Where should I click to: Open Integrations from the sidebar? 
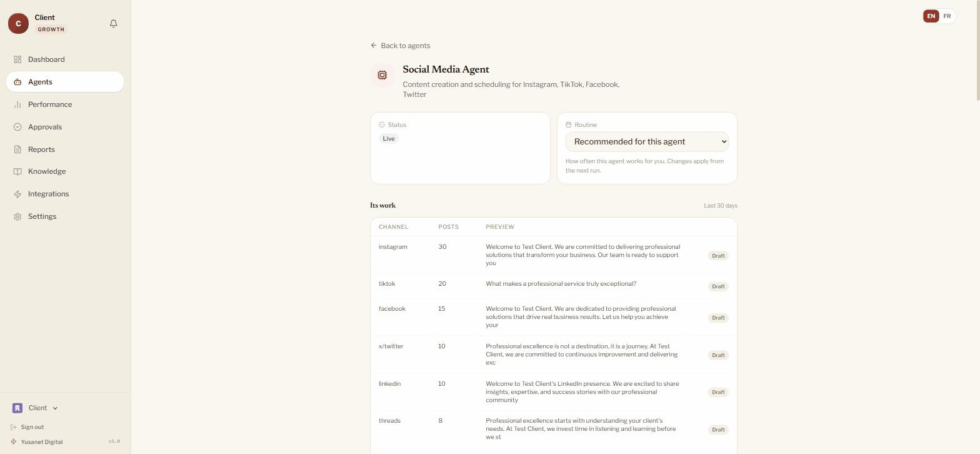click(x=65, y=194)
